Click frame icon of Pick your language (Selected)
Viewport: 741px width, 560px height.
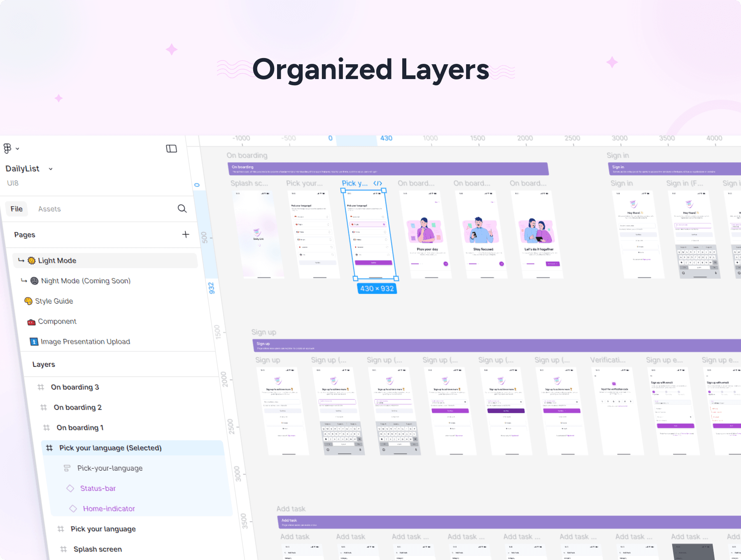[49, 448]
